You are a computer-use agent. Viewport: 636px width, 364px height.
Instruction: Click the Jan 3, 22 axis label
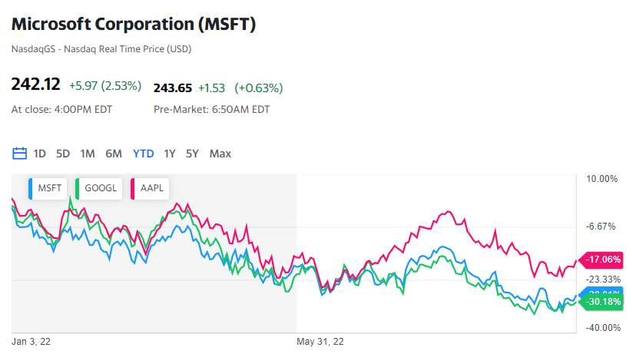(x=31, y=342)
